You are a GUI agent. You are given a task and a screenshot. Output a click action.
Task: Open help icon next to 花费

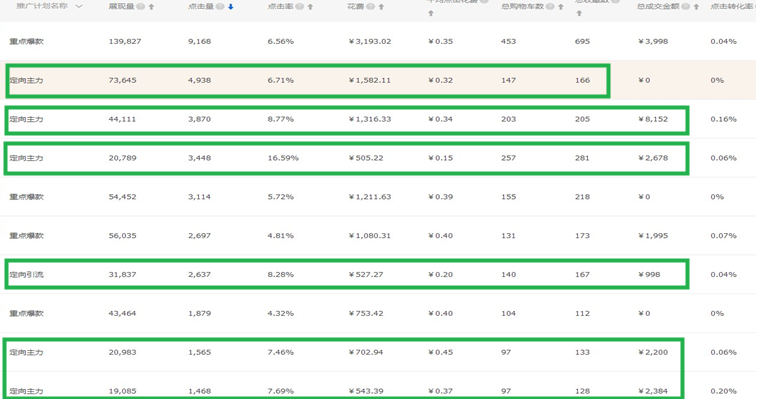click(x=371, y=6)
